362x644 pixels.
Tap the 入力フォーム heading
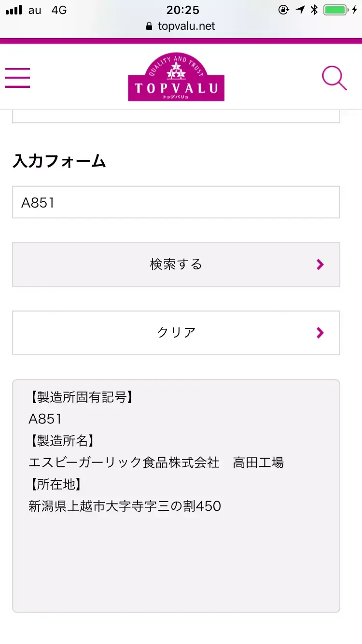[59, 161]
